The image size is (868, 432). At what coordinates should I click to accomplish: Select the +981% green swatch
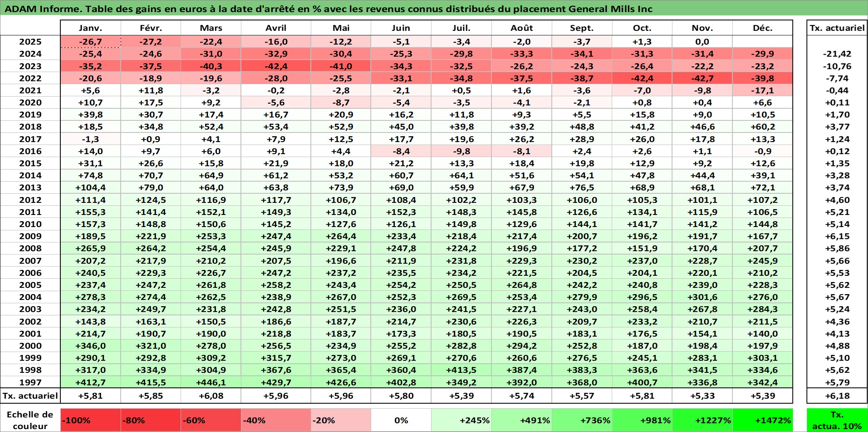click(642, 420)
